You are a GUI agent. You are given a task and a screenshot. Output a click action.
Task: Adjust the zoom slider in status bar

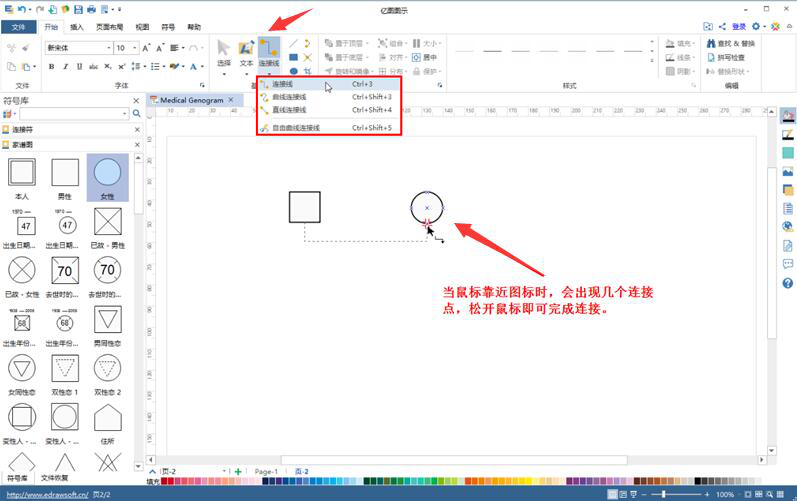click(663, 494)
